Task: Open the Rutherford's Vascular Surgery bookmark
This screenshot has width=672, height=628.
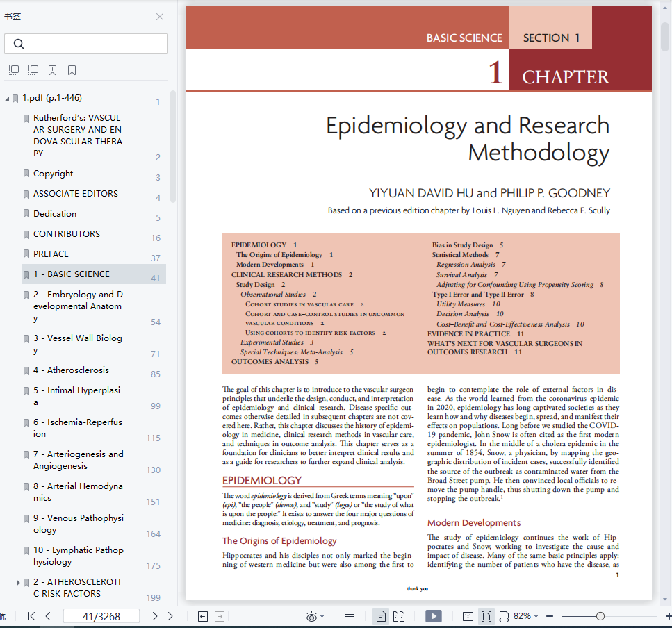Action: click(78, 135)
